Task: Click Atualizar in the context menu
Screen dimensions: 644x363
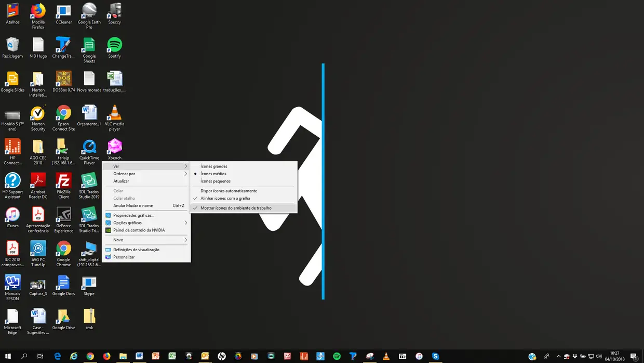Action: [x=146, y=181]
